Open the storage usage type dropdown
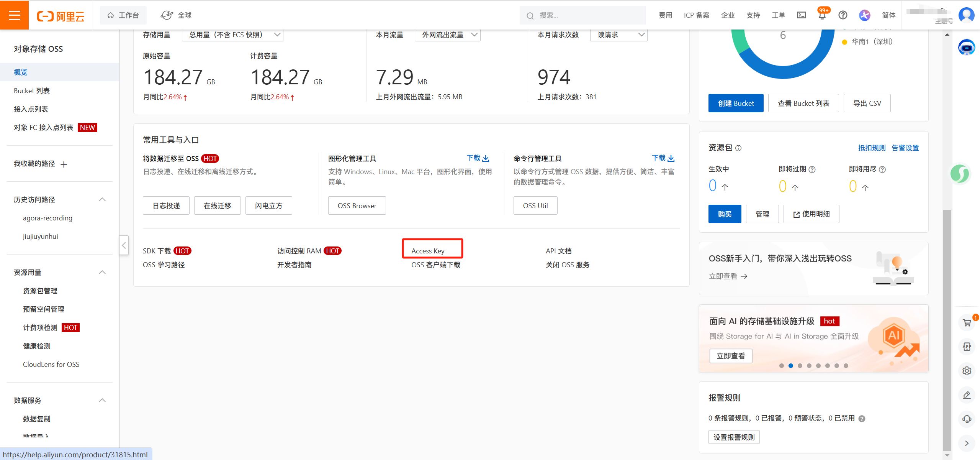Image resolution: width=980 pixels, height=460 pixels. point(232,35)
